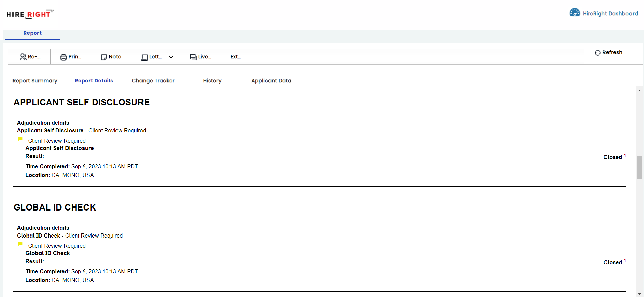
Task: Click the top Report tab
Action: (32, 33)
